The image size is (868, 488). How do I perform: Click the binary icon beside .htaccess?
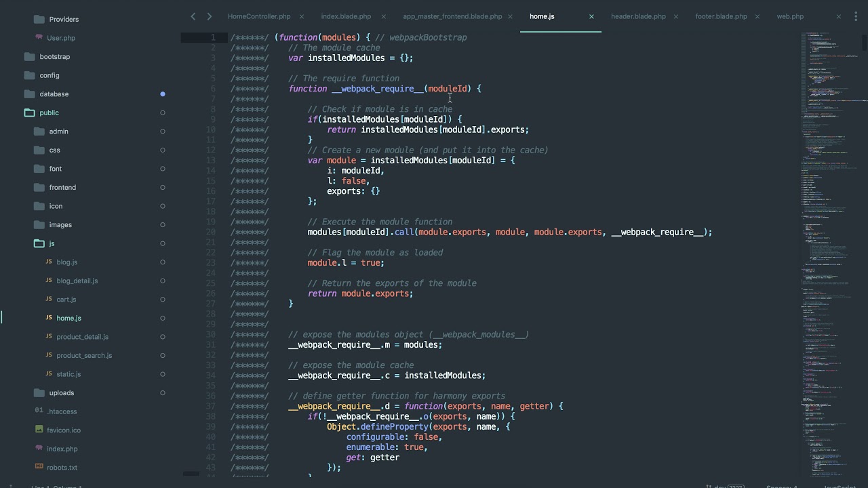[39, 411]
